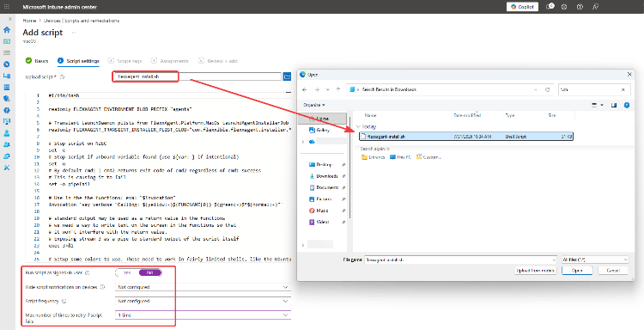Image resolution: width=644 pixels, height=330 pixels.
Task: Set Run script as signed-in user to No
Action: pyautogui.click(x=150, y=273)
